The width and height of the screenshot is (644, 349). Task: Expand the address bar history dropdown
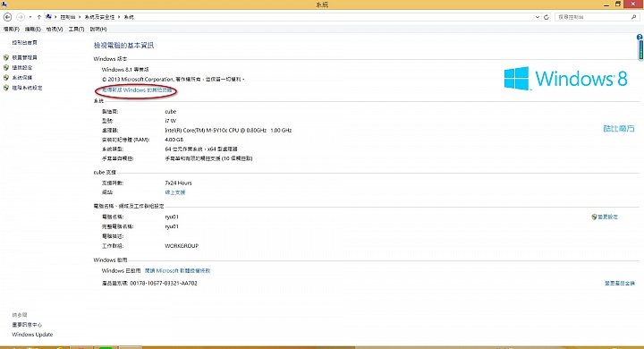[538, 17]
